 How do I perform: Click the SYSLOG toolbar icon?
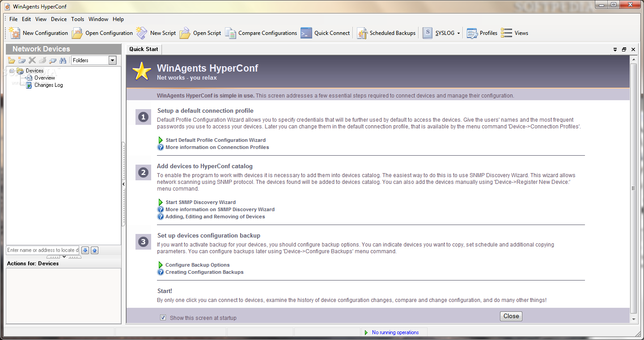pyautogui.click(x=428, y=33)
